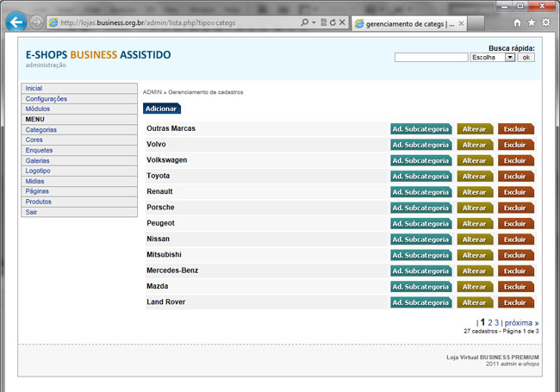Close the gerenciamento de categs tab

(461, 23)
